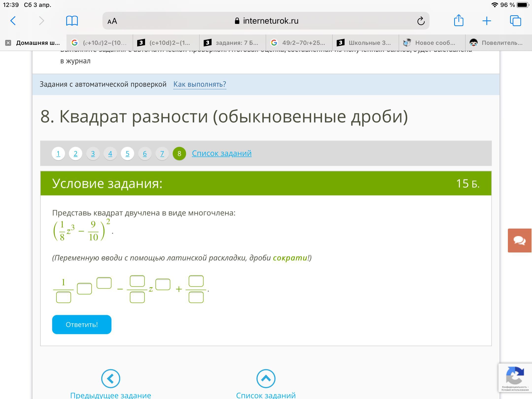Screen dimensions: 532x399
Task: Open a new tab with the plus icon
Action: (487, 21)
